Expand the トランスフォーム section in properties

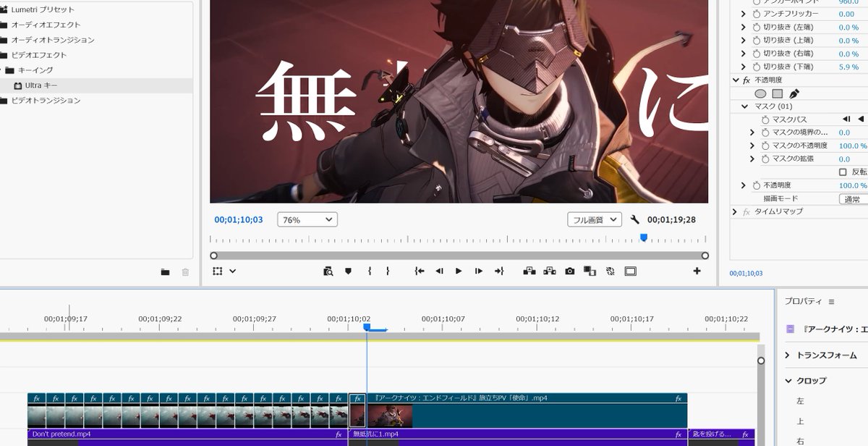788,355
